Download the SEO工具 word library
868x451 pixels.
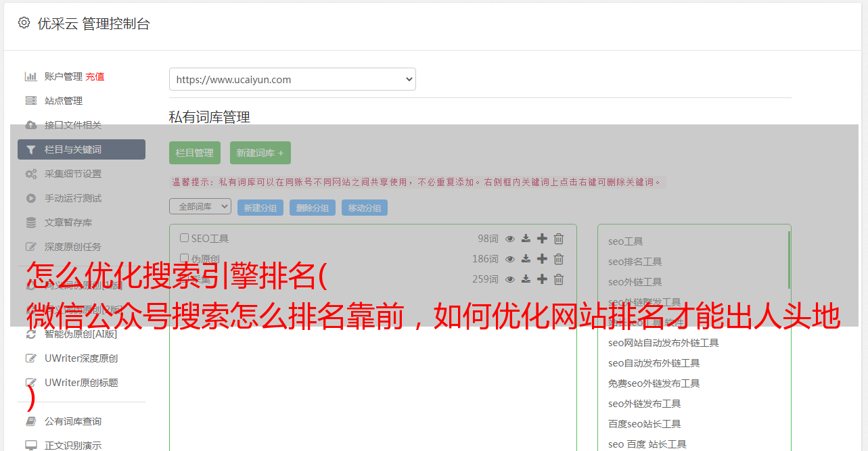point(526,239)
